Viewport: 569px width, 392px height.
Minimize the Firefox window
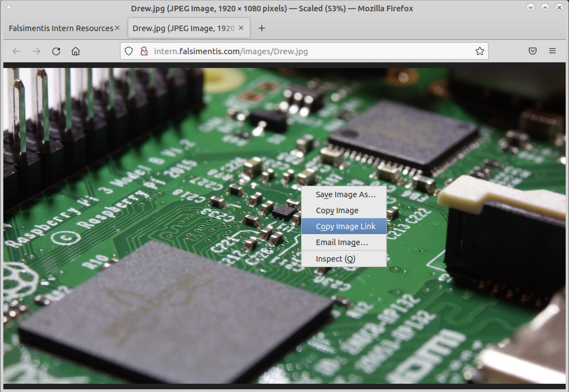tap(531, 8)
